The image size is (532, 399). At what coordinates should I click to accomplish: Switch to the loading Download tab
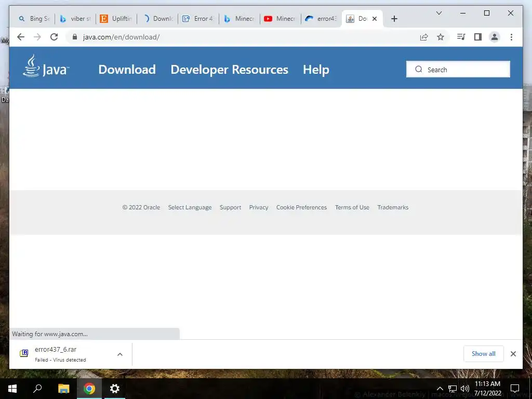pos(158,19)
